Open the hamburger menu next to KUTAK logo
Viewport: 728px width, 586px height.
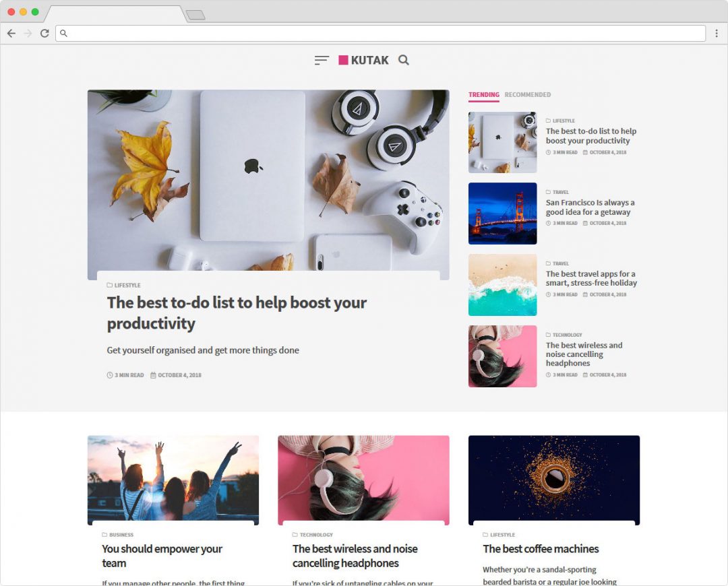click(x=322, y=61)
